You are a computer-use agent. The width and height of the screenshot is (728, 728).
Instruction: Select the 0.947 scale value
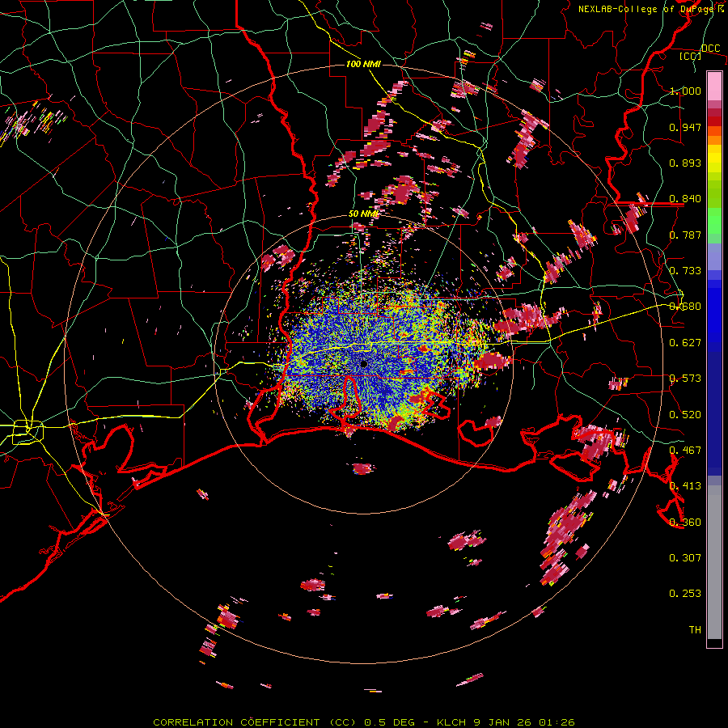click(685, 127)
